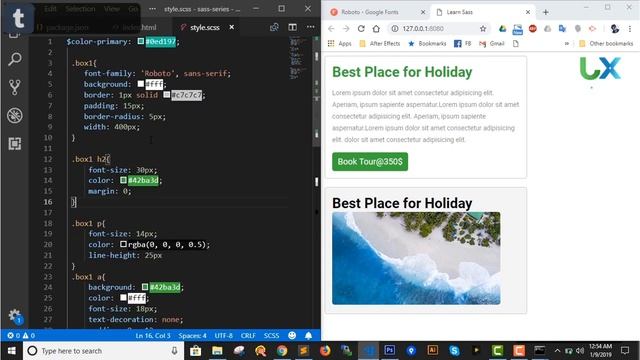Click the Book Tour@350$ button
The width and height of the screenshot is (640, 360).
tap(370, 162)
